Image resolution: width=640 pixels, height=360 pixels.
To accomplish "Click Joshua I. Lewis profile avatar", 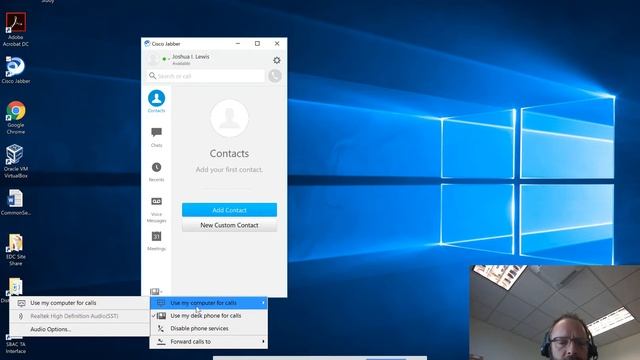I will [153, 60].
